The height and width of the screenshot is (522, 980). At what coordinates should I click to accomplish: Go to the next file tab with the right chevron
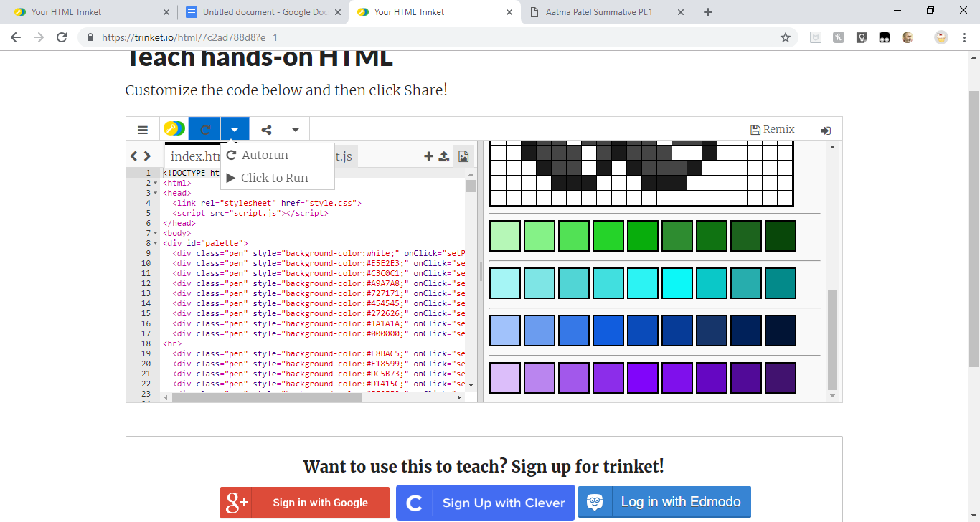(147, 156)
